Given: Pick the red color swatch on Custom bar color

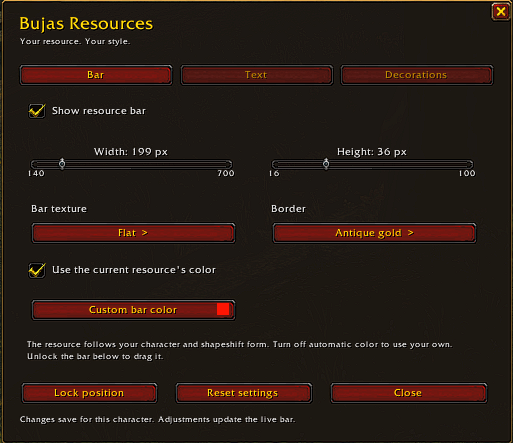Looking at the screenshot, I should [x=223, y=309].
